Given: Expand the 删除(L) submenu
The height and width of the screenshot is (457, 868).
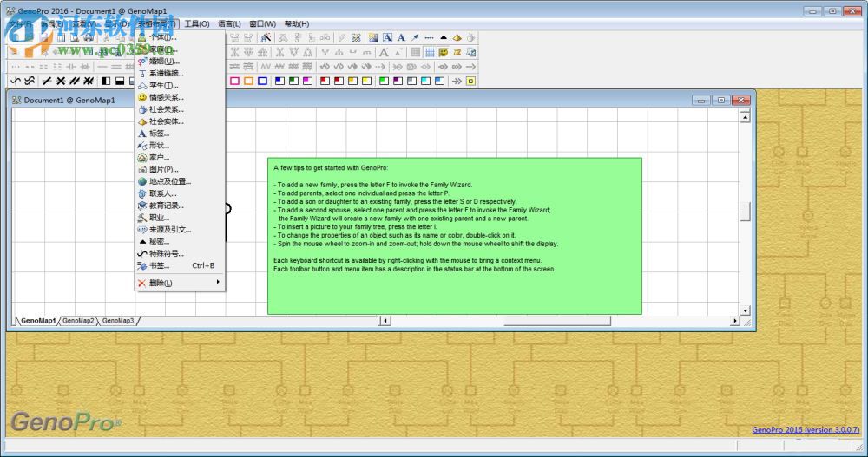Looking at the screenshot, I should click(180, 283).
